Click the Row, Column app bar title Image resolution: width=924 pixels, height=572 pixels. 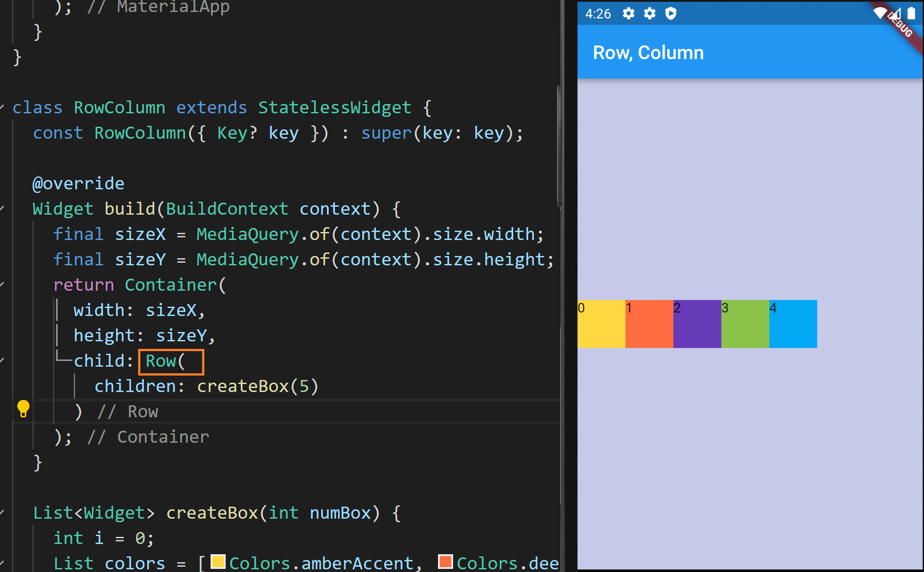648,53
